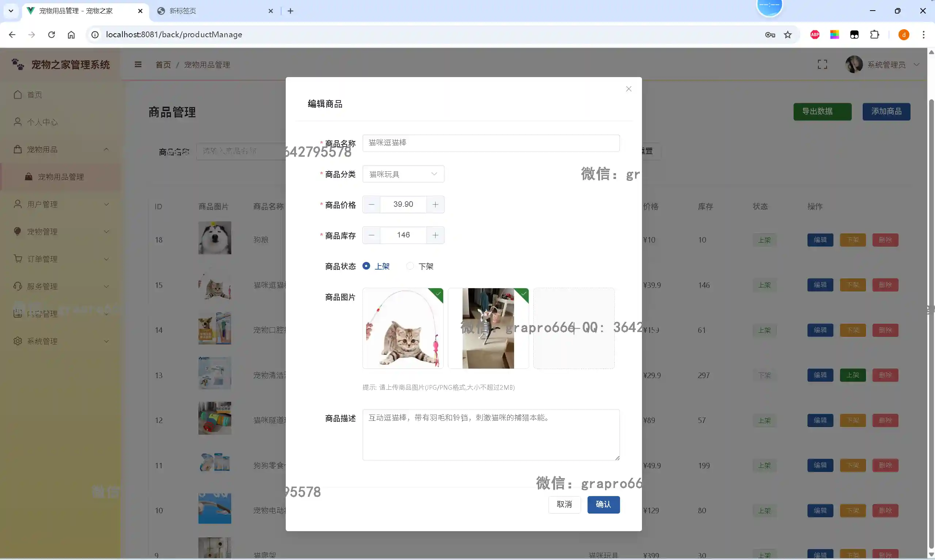Open the 商品分类 dropdown showing 猫咪玩具

(403, 174)
